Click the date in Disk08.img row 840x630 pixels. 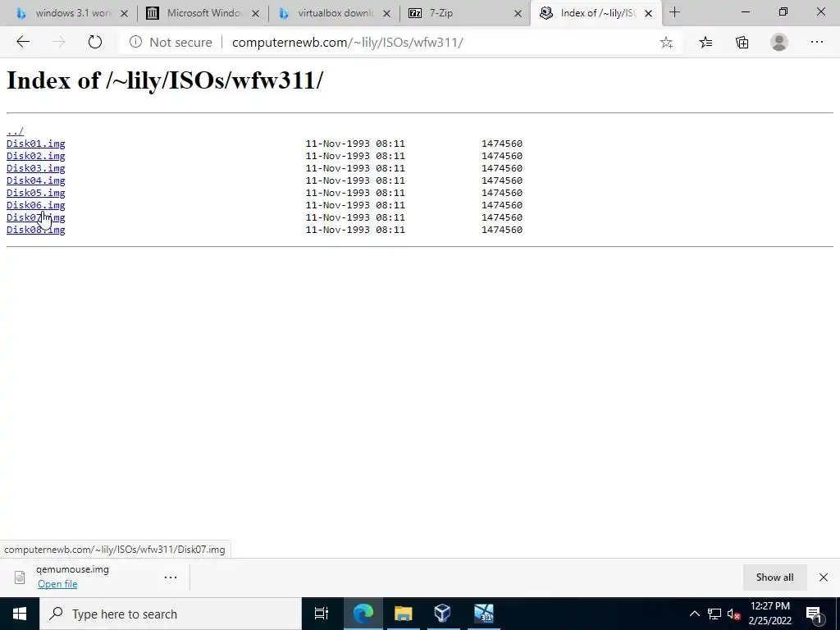pyautogui.click(x=355, y=230)
